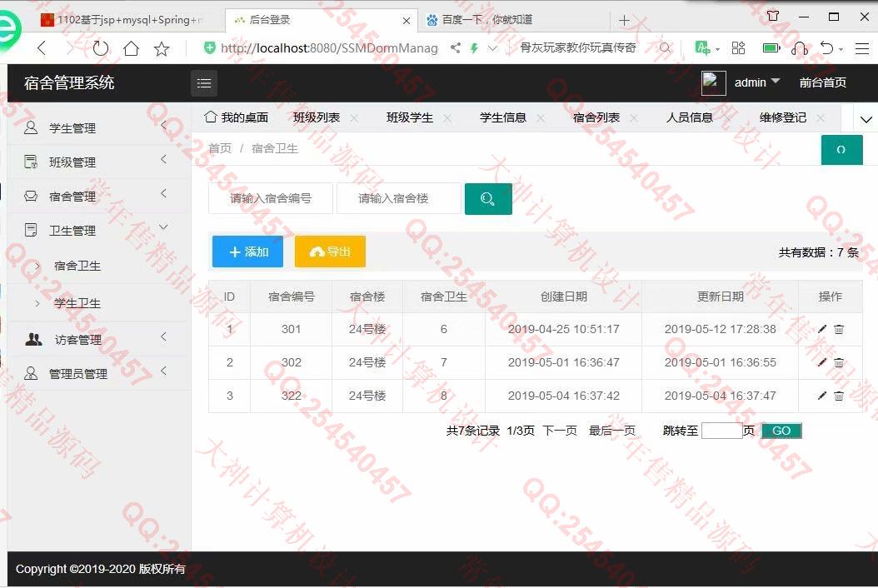Viewport: 878px width, 588px height.
Task: Click the admin avatar image
Action: tap(713, 83)
